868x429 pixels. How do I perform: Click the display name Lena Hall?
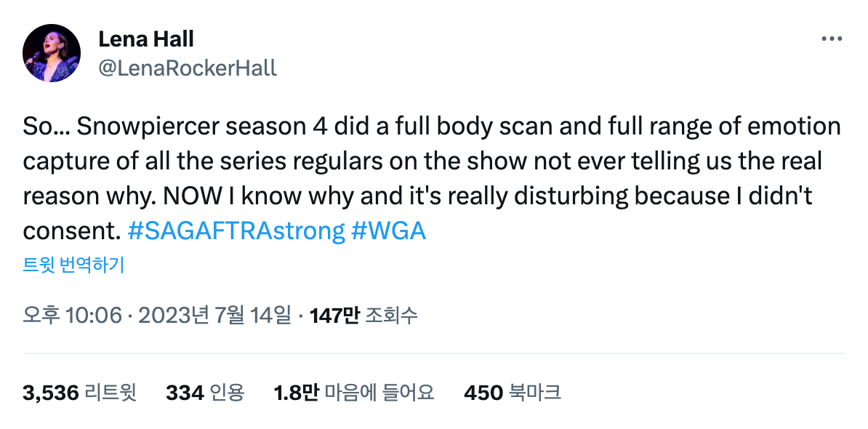[146, 39]
